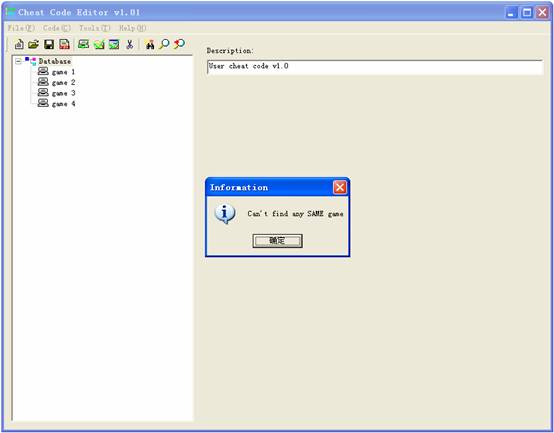Select game 3 in the tree
The height and width of the screenshot is (433, 554).
63,93
